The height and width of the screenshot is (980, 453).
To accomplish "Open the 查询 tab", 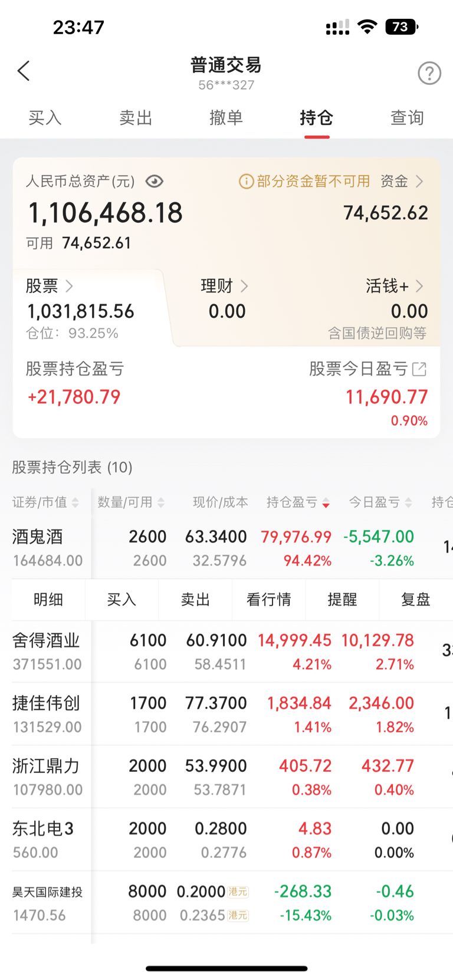I will pyautogui.click(x=407, y=118).
